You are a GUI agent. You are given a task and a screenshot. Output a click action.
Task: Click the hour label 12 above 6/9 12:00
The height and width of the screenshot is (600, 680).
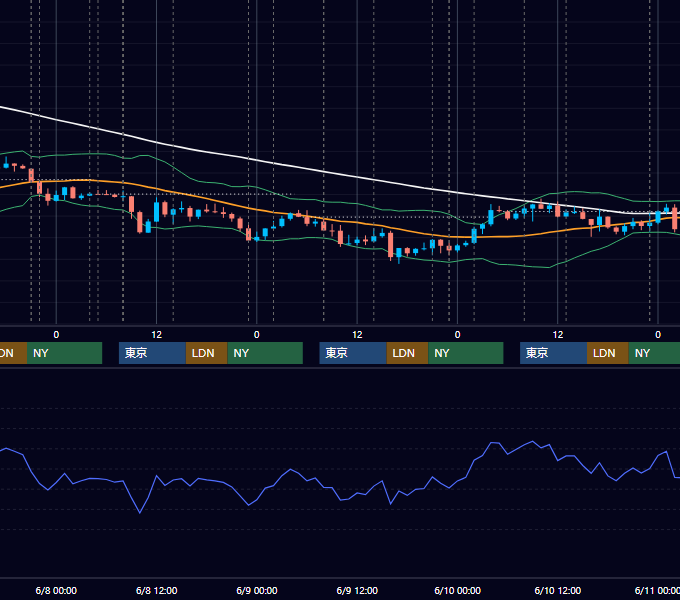pos(357,335)
